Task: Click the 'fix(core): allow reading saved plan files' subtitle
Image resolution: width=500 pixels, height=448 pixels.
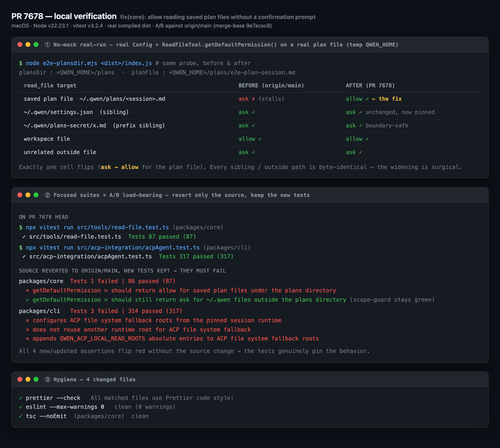Action: (218, 17)
